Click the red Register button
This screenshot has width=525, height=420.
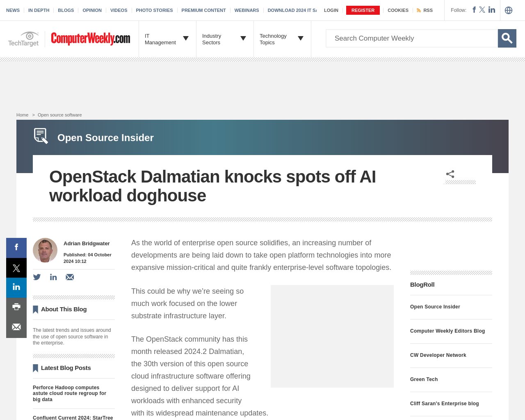363,10
